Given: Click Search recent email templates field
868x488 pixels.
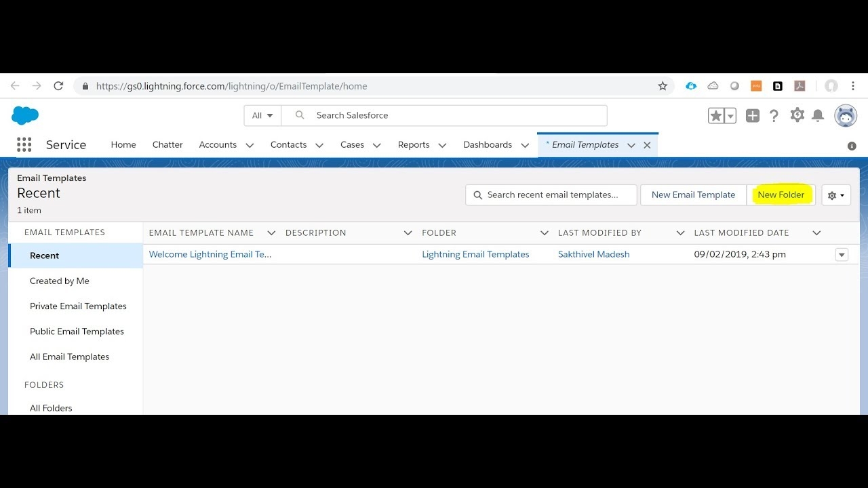Looking at the screenshot, I should click(x=551, y=195).
